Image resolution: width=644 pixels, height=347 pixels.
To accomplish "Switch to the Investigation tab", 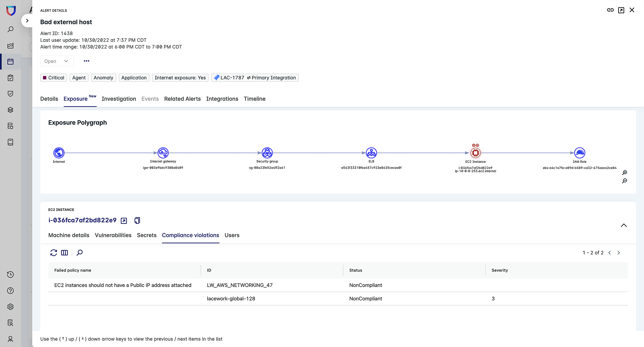I will pos(118,99).
